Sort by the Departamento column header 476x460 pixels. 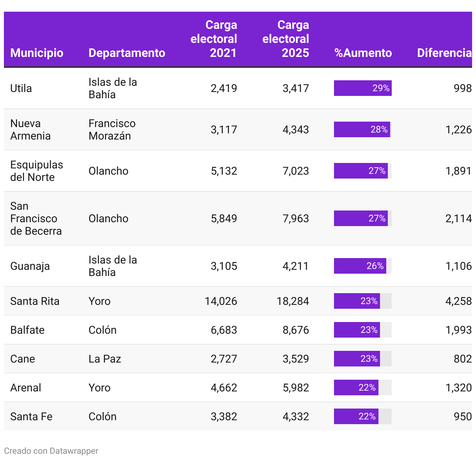click(127, 53)
